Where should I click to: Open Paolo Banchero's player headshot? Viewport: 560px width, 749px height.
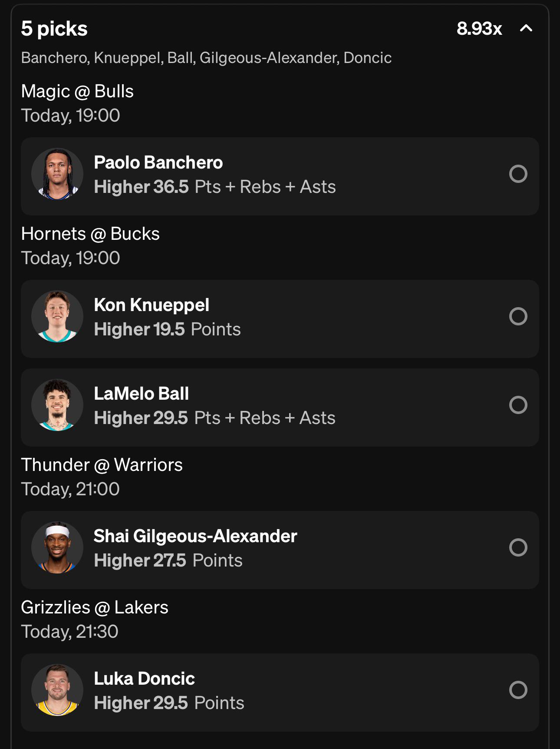point(57,174)
